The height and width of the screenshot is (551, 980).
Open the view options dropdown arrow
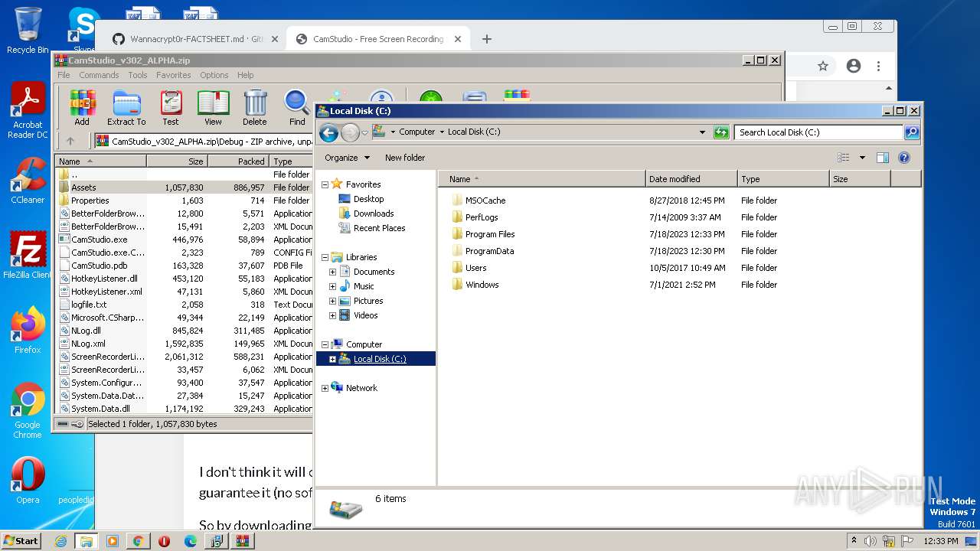862,158
